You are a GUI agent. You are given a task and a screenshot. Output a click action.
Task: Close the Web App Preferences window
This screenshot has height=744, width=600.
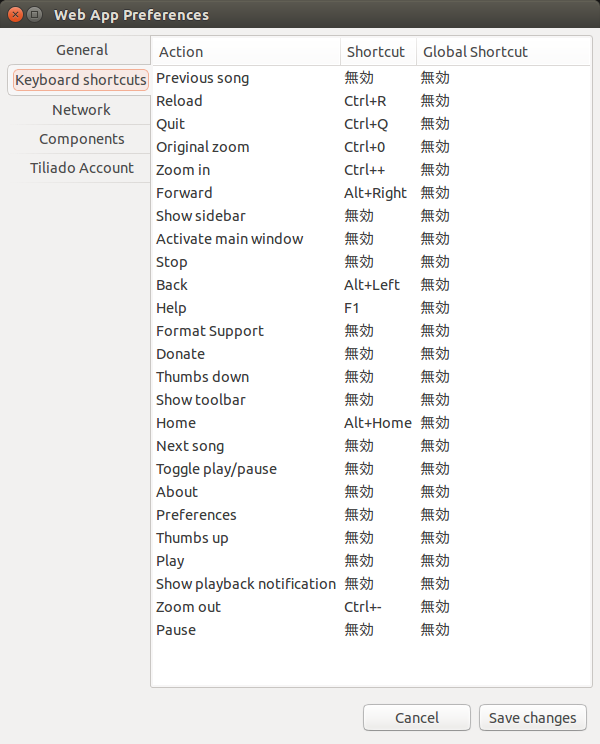(x=15, y=15)
